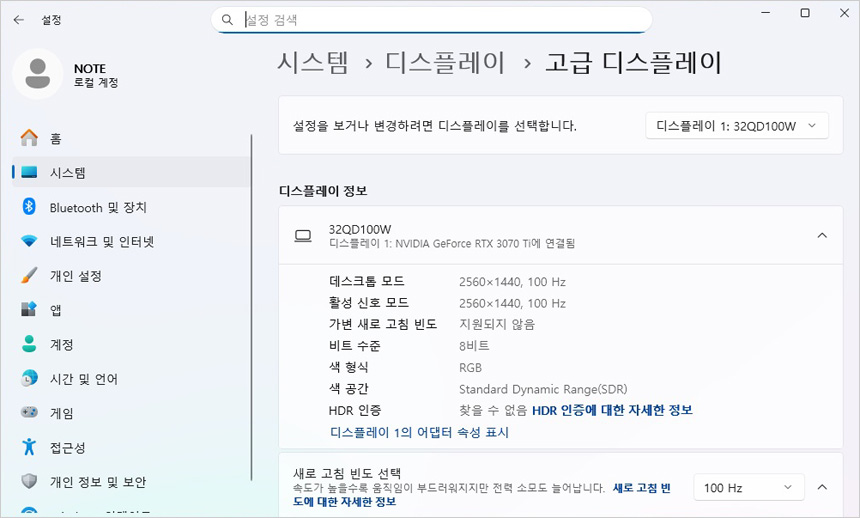Click the Home (홈) house icon
Screen dimensions: 860x518
(x=29, y=138)
